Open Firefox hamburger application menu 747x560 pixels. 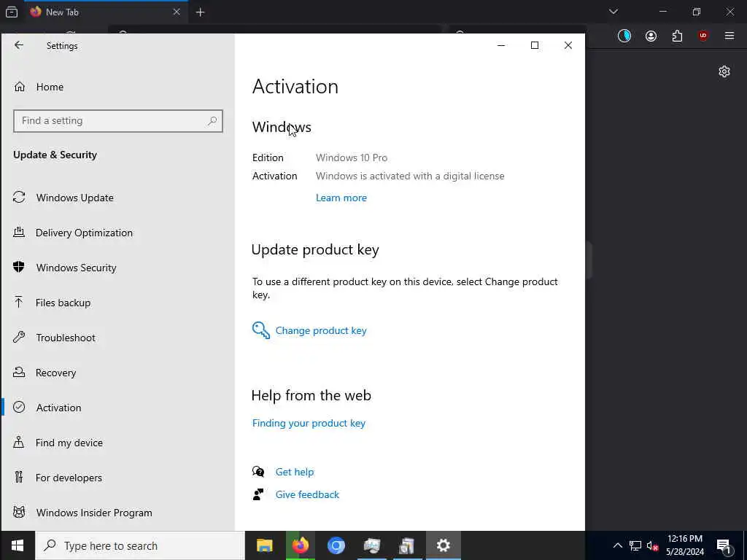click(729, 36)
